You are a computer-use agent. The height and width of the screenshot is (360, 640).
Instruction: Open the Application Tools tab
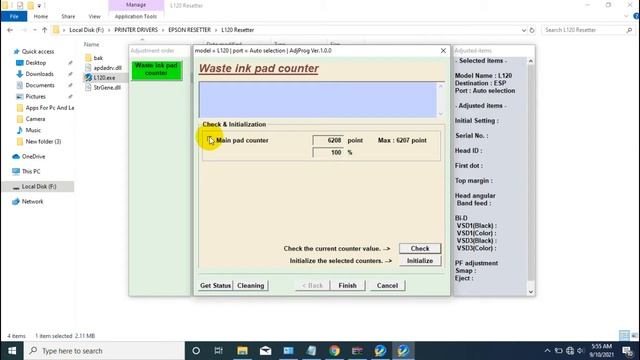point(136,16)
